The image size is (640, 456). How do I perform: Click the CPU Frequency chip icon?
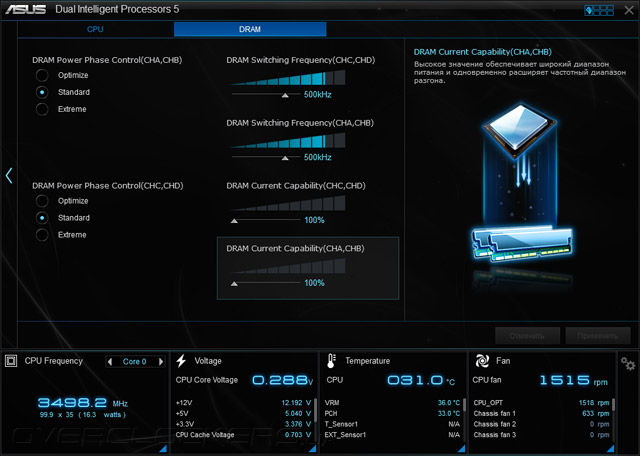click(11, 361)
